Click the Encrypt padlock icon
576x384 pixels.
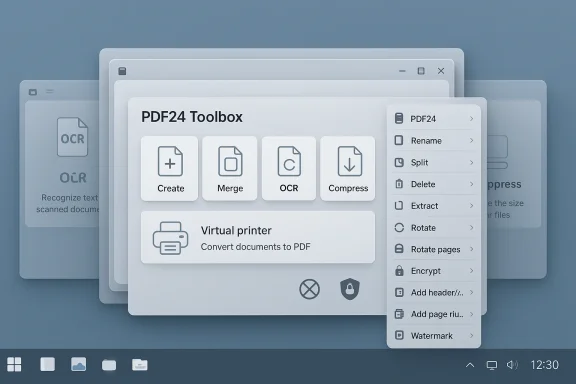(399, 271)
